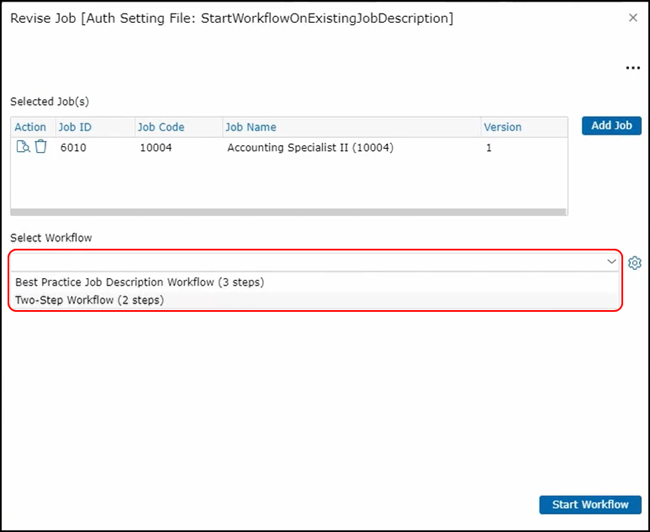Screen dimensions: 650x532
Task: Click the trash icon to remove job 6010
Action: pos(40,147)
